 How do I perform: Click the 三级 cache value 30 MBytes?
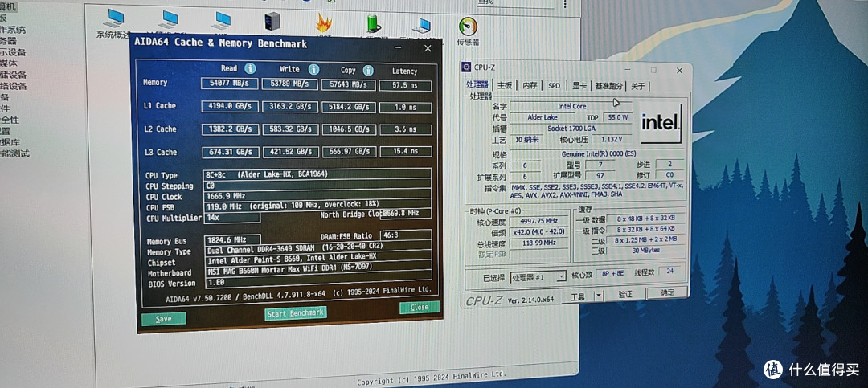click(646, 250)
